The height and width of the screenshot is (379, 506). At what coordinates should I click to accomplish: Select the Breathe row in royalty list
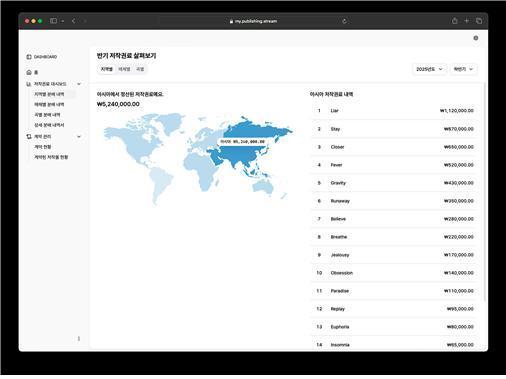click(x=394, y=237)
